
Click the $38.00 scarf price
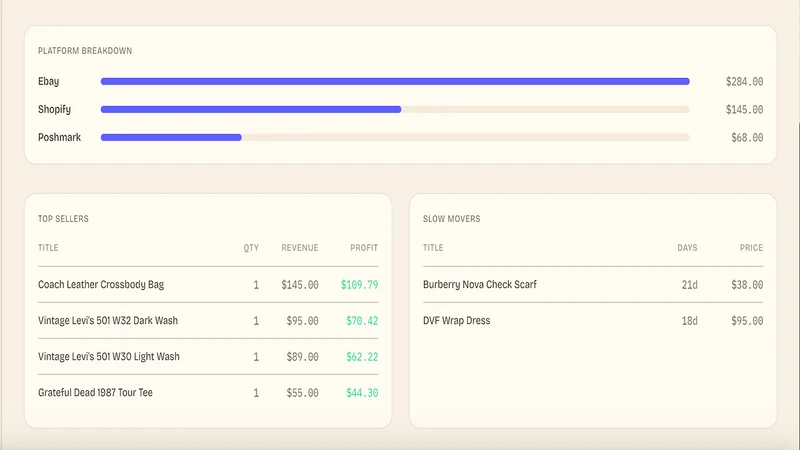click(x=747, y=285)
